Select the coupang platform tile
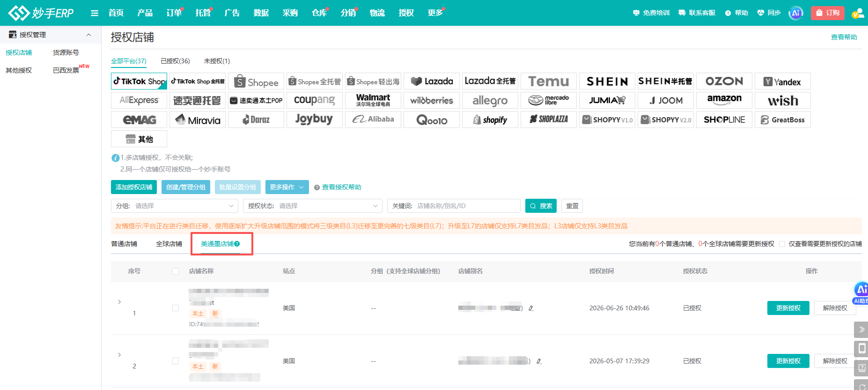868x390 pixels. click(315, 100)
